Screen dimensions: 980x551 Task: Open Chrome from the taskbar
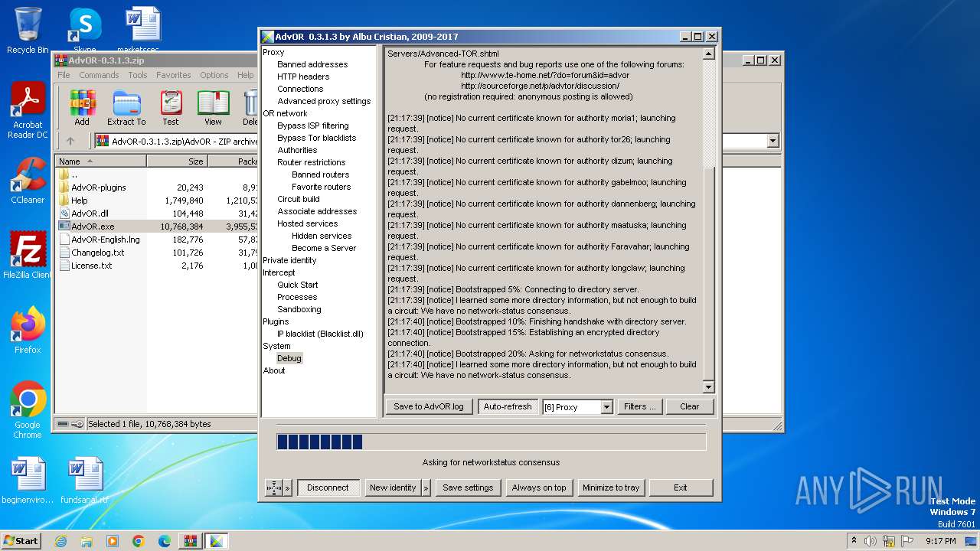139,541
